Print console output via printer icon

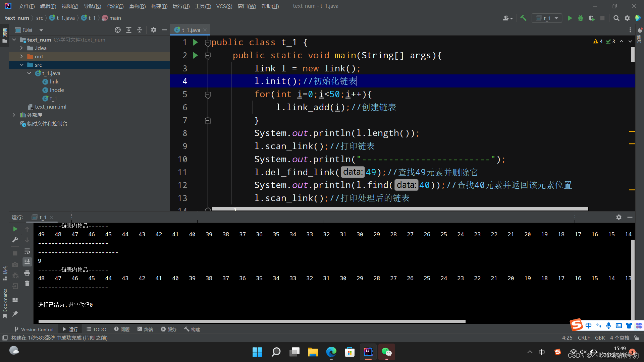(x=27, y=273)
